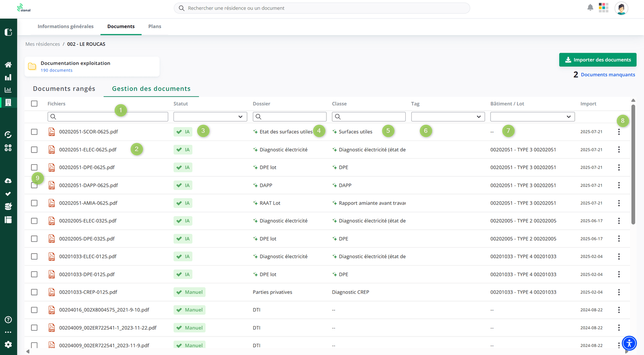Click the global residence search field

(322, 8)
